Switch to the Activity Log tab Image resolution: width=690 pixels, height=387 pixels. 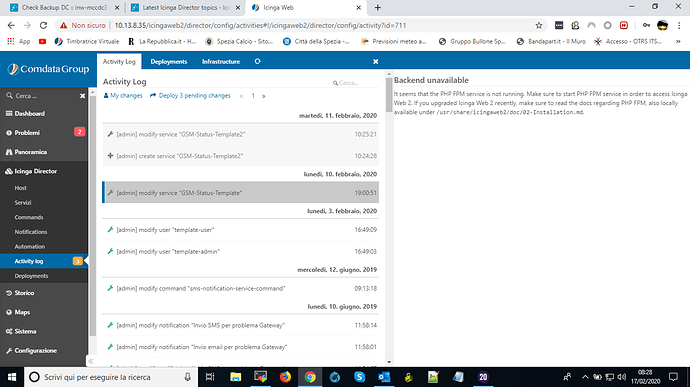119,62
